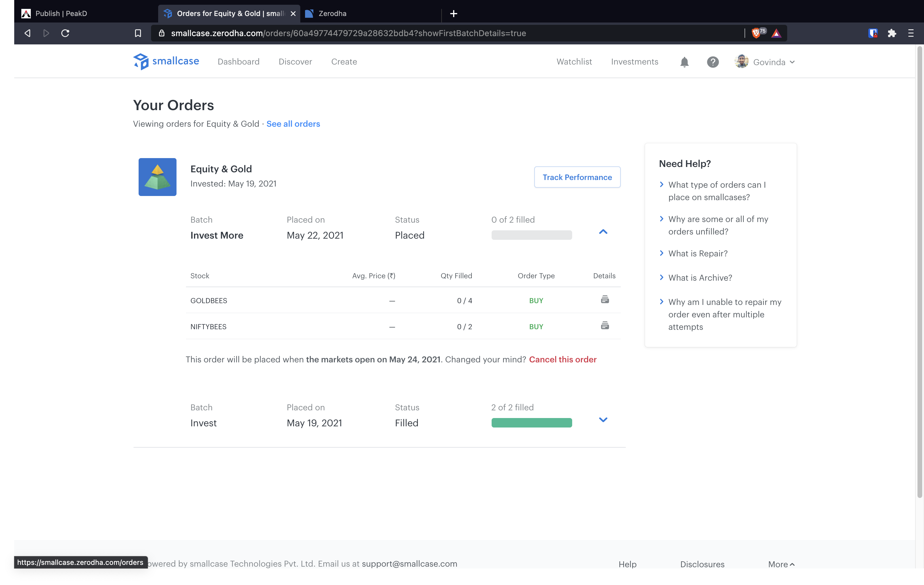The width and height of the screenshot is (924, 585).
Task: Click the '0 / 4' quantity filled value
Action: [464, 301]
